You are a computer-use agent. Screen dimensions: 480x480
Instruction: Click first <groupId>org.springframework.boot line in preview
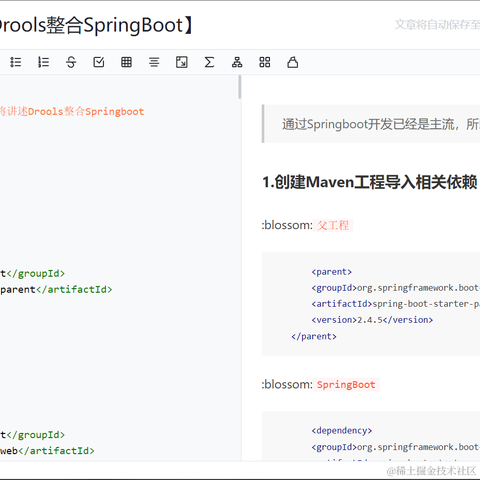coord(396,288)
